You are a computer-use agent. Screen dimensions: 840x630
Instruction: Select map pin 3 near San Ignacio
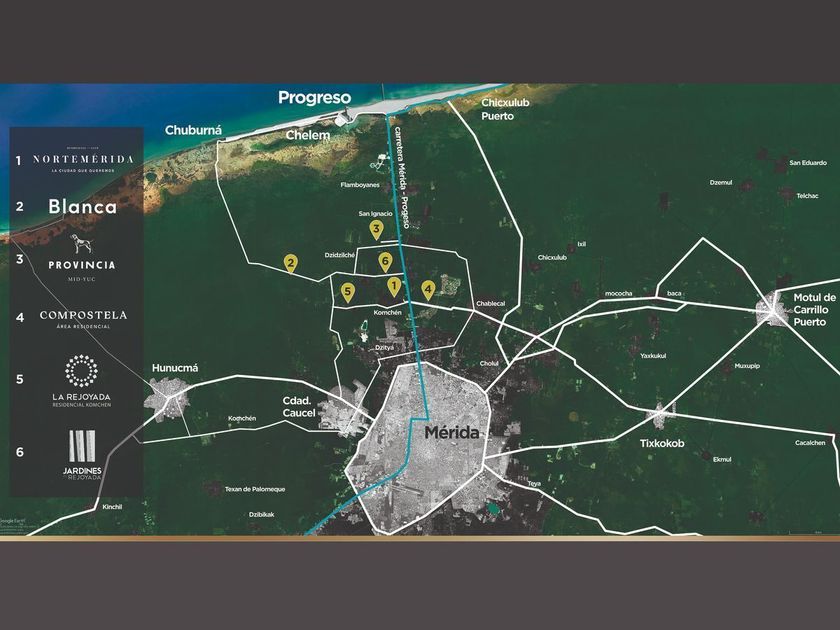(x=377, y=229)
